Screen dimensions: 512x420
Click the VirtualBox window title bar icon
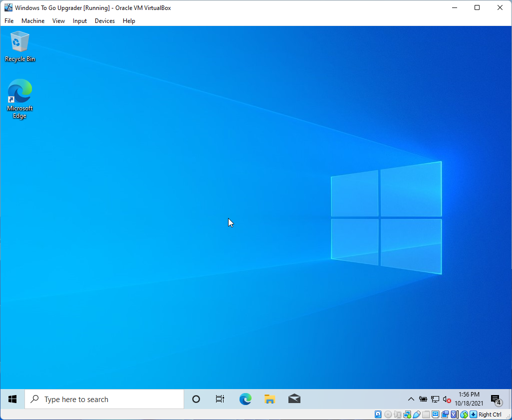(8, 7)
